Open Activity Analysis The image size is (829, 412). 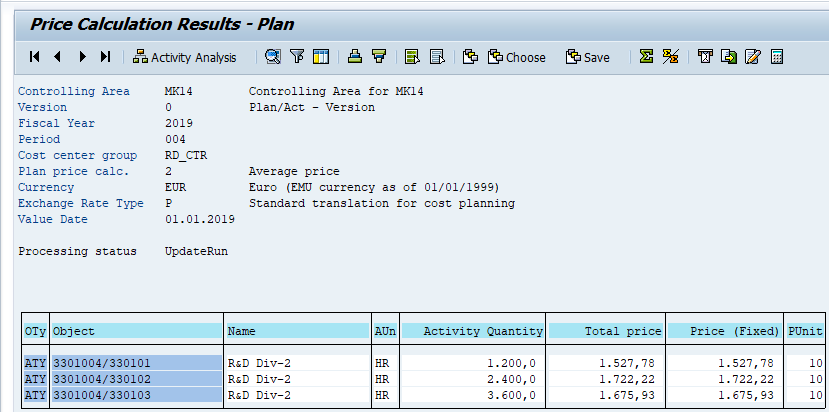tap(185, 57)
